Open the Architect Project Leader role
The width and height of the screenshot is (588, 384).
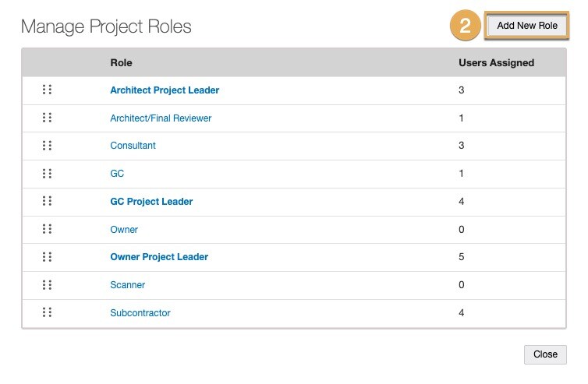165,90
